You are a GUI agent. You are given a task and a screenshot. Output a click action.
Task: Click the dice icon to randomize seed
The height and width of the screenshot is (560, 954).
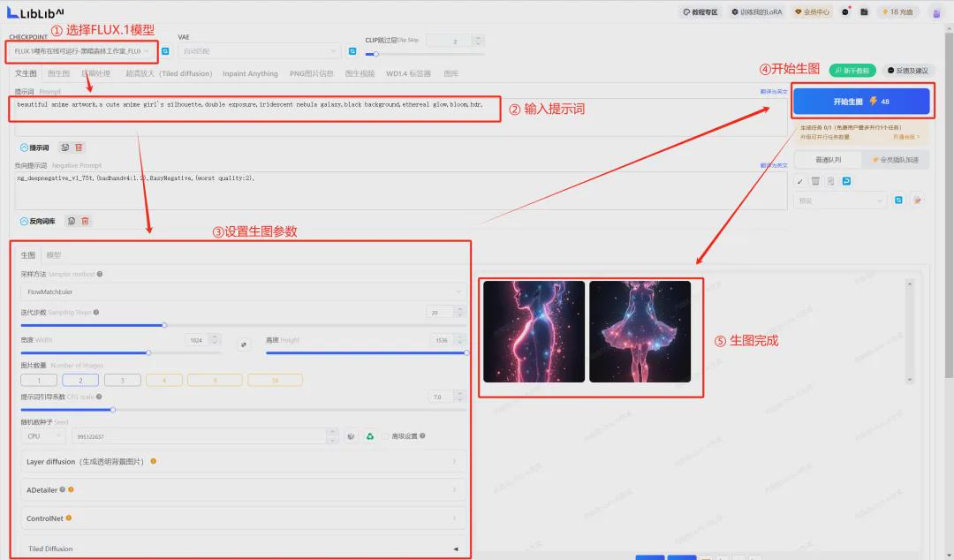click(x=351, y=435)
